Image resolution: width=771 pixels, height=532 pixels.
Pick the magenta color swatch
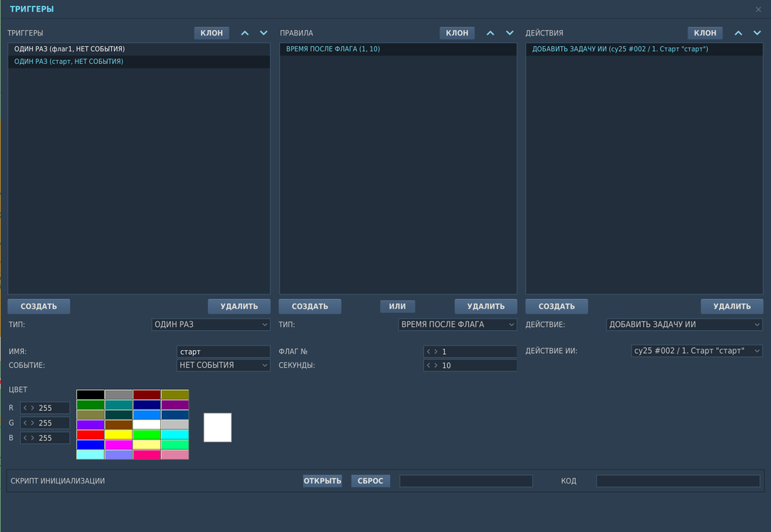[x=119, y=444]
